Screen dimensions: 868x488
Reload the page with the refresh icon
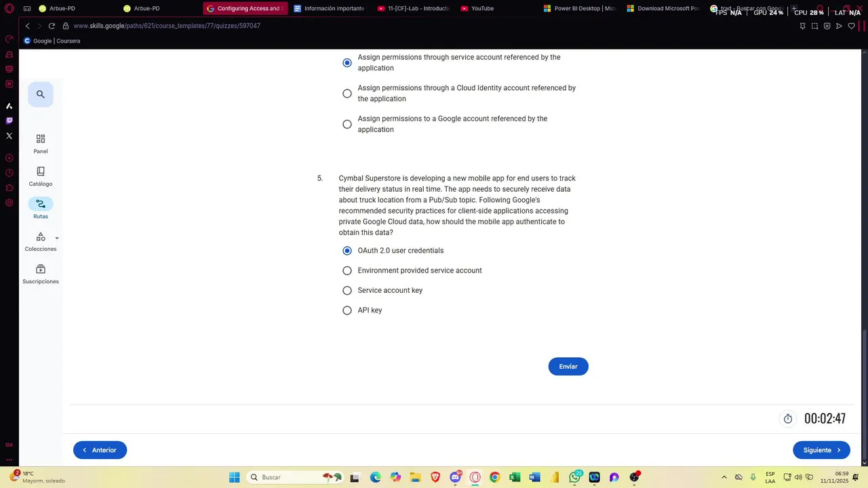pyautogui.click(x=52, y=26)
